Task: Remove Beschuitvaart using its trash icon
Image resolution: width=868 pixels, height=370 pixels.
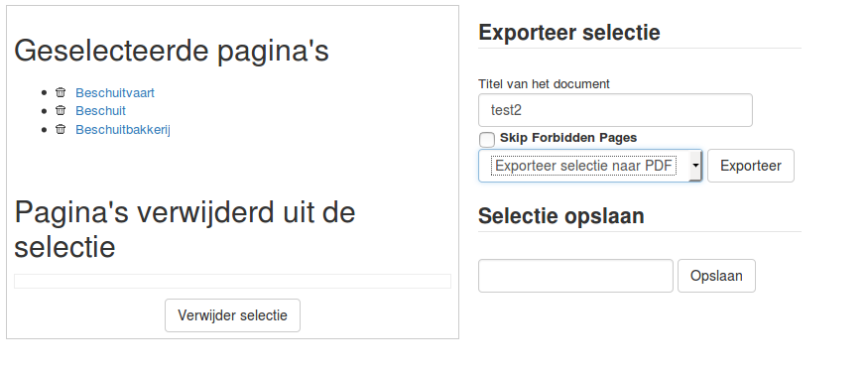Action: [61, 92]
